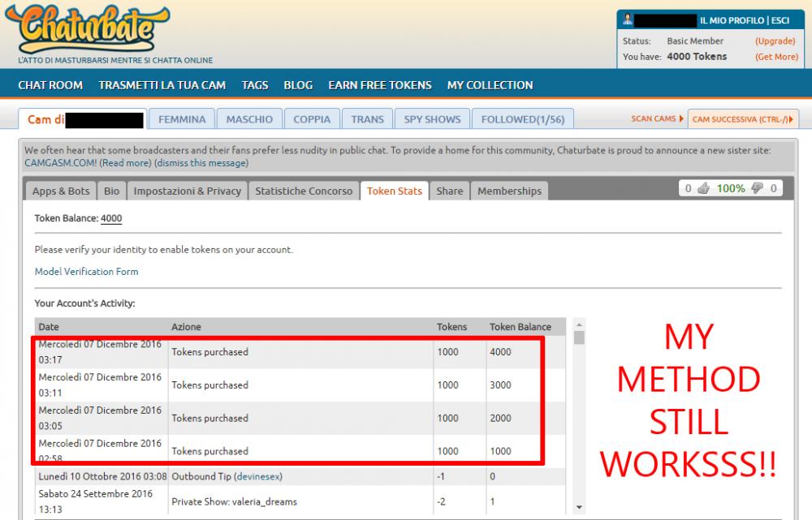812x520 pixels.
Task: Switch to the MASCHIO tab
Action: pos(249,119)
